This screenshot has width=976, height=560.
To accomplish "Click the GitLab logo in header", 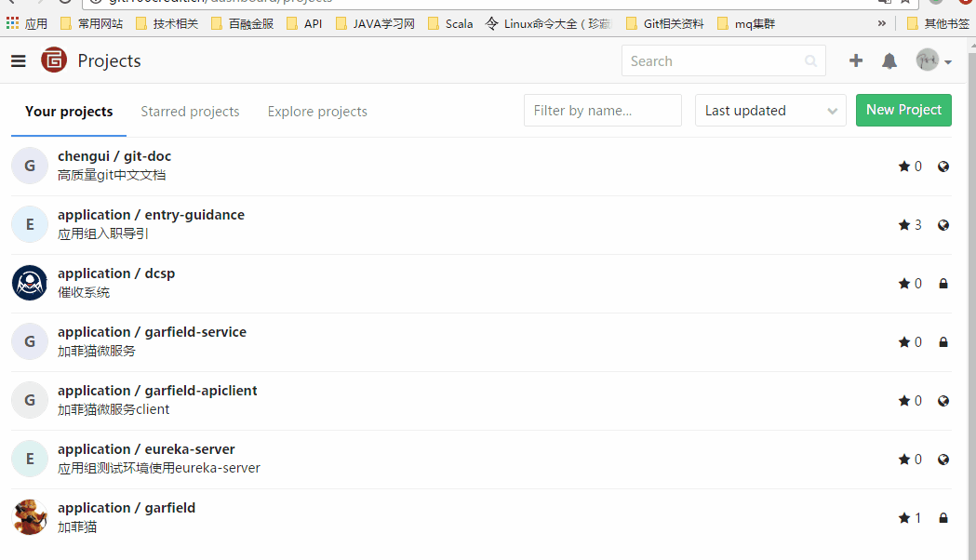I will point(54,60).
